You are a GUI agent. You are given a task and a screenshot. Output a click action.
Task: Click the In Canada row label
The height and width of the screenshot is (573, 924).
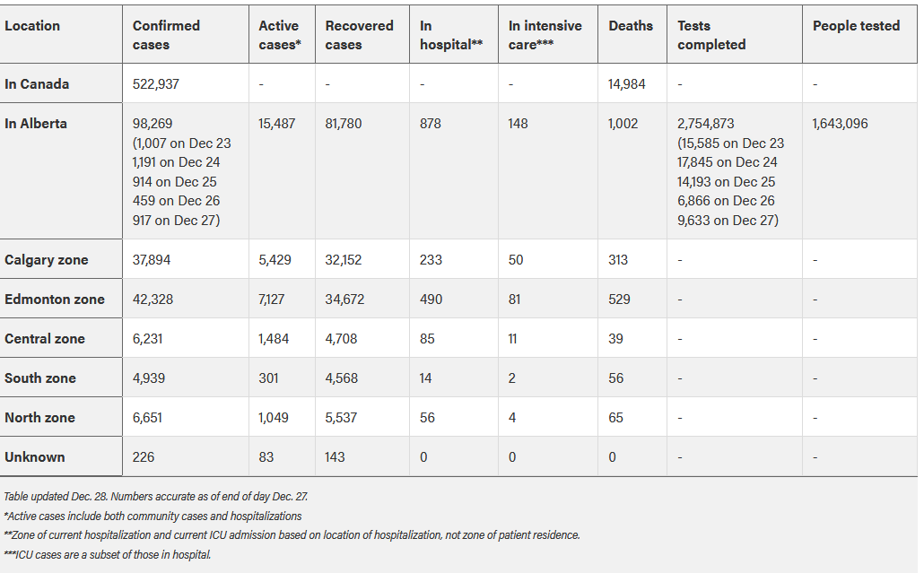[37, 83]
